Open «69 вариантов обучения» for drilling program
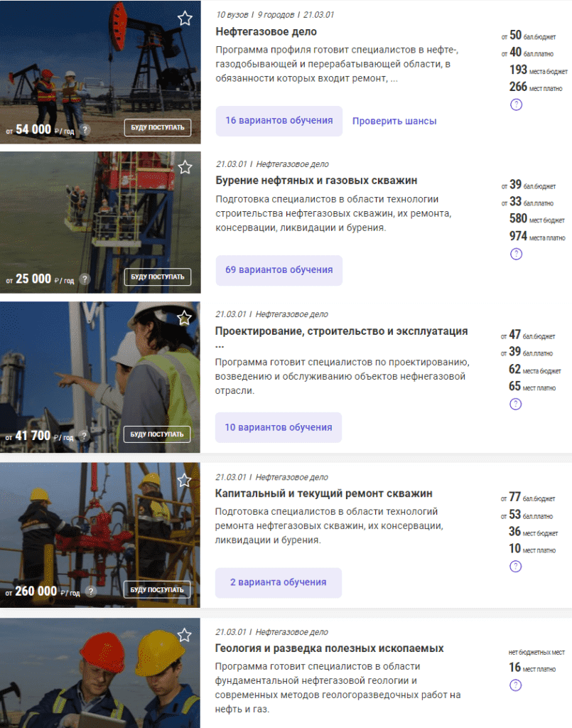 coord(278,270)
